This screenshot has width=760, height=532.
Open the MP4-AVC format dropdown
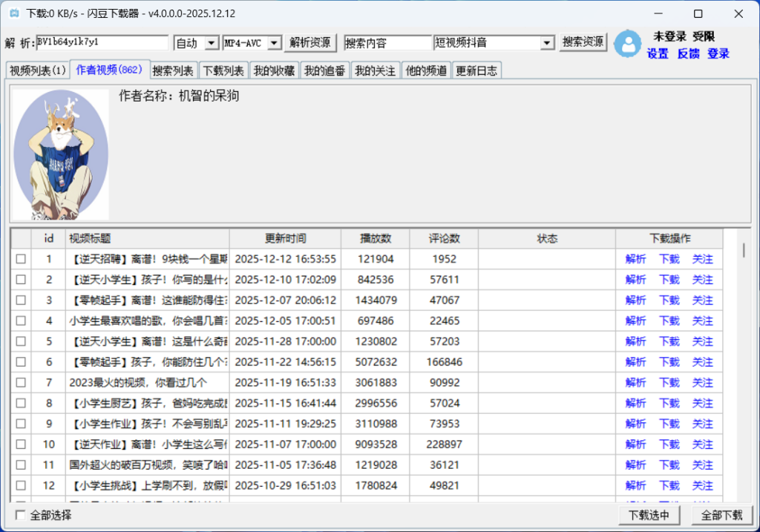tap(274, 43)
